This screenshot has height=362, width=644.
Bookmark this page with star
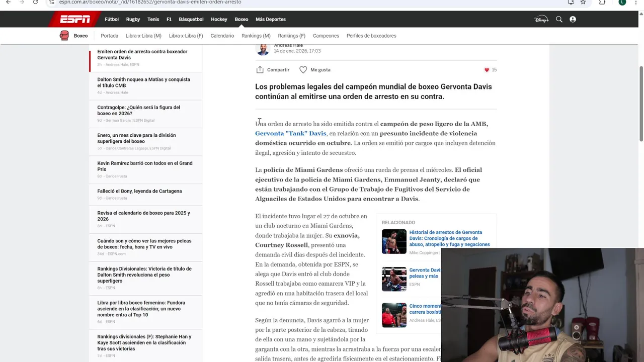pyautogui.click(x=583, y=2)
